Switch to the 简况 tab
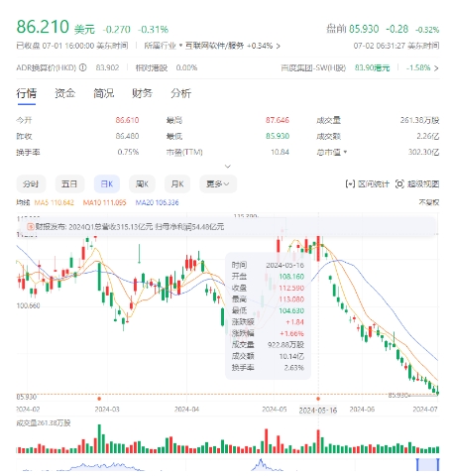 pos(103,93)
